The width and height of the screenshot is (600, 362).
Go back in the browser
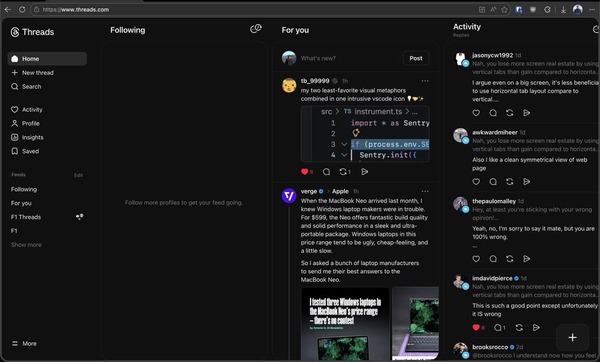[8, 10]
